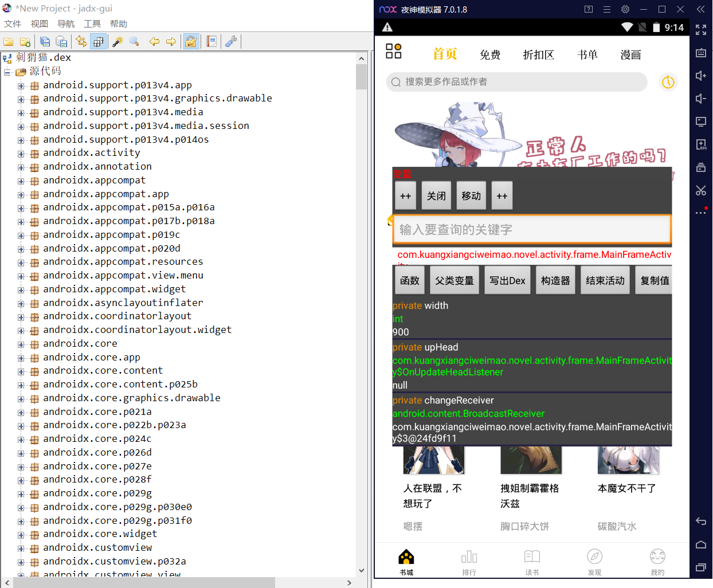The image size is (713, 588).
Task: Click the Nox fullscreen icon in the sidebar
Action: (x=701, y=30)
